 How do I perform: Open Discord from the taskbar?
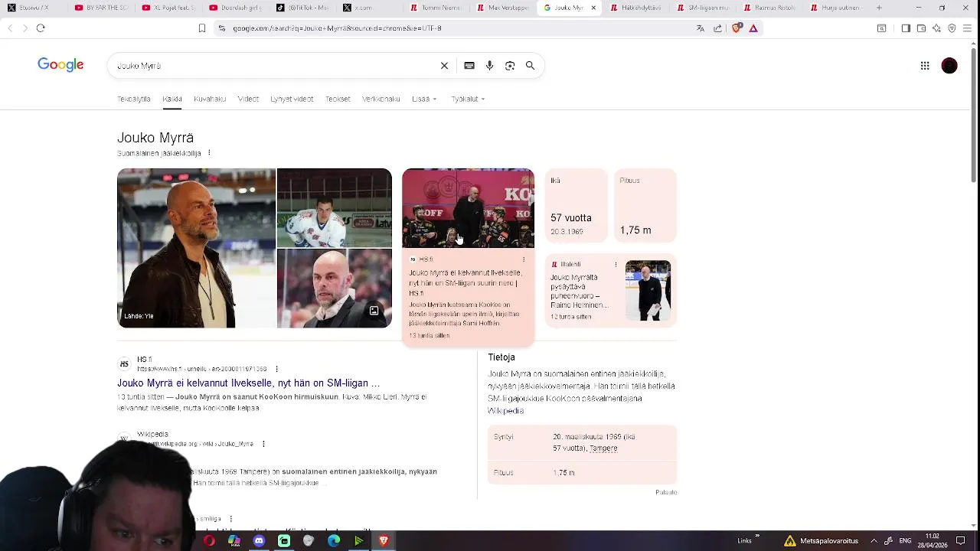(x=259, y=541)
